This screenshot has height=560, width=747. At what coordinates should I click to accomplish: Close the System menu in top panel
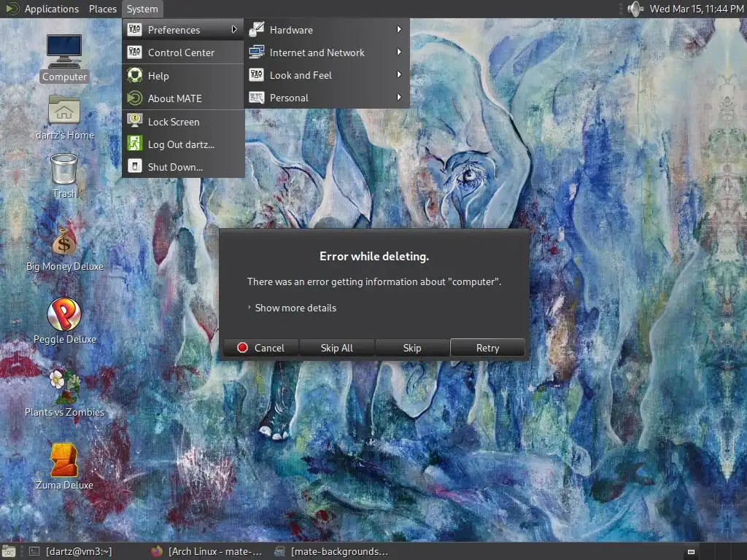[x=142, y=9]
